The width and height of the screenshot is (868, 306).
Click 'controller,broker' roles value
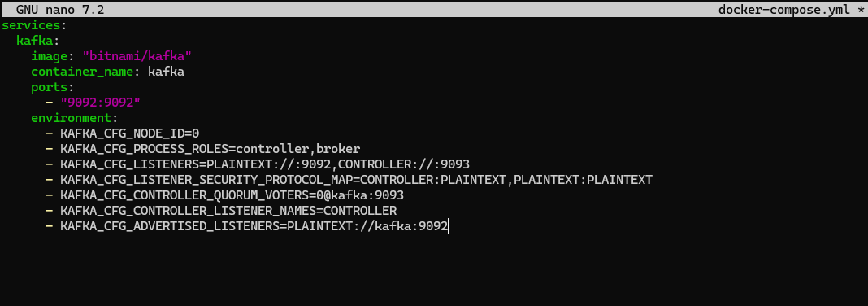[x=298, y=149]
